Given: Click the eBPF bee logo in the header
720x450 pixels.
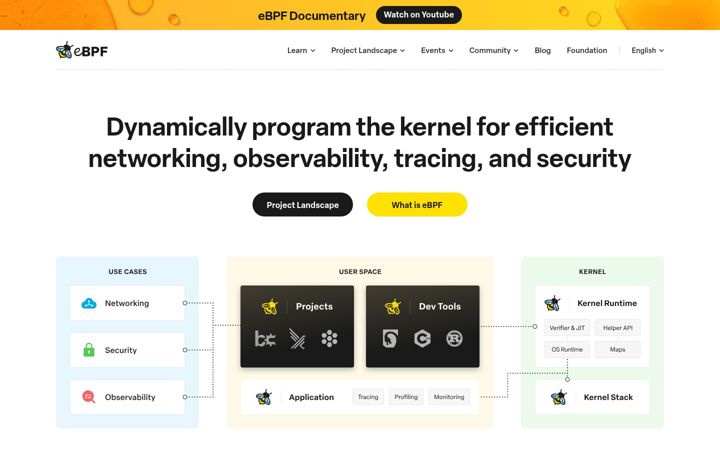Looking at the screenshot, I should point(82,51).
